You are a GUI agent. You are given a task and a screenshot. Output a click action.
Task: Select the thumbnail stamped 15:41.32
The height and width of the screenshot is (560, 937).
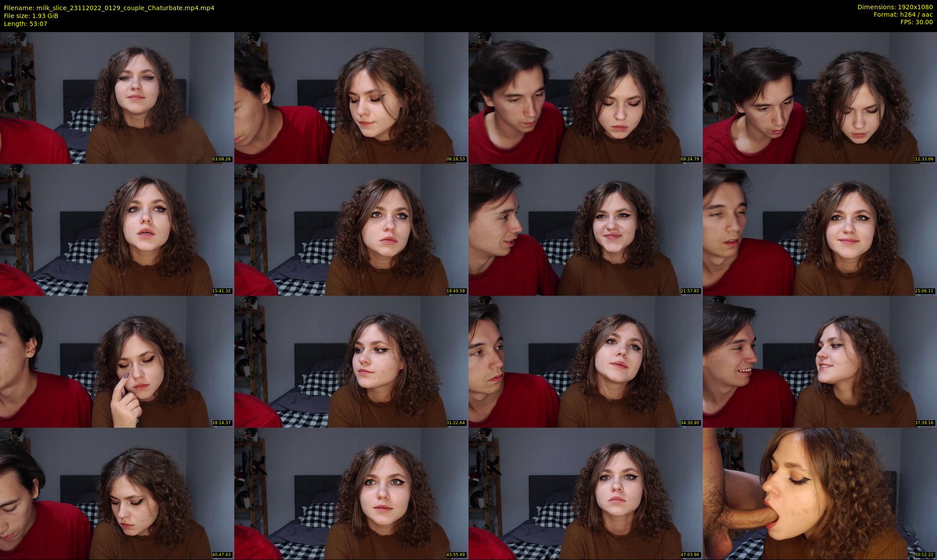pyautogui.click(x=117, y=229)
